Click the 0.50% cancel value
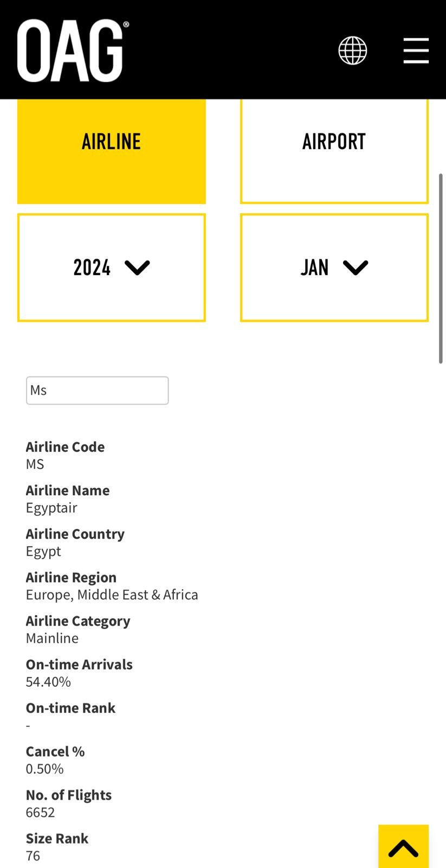Screen dimensions: 446x868 [x=44, y=769]
